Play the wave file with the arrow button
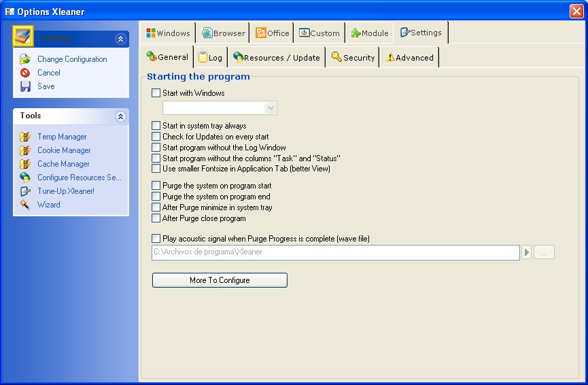588x385 pixels. point(527,252)
